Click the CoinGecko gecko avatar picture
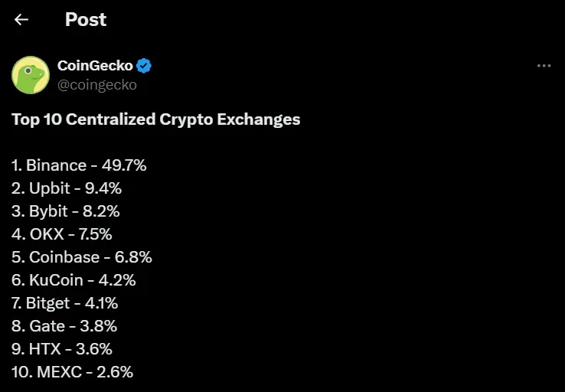The width and height of the screenshot is (565, 392). point(31,75)
